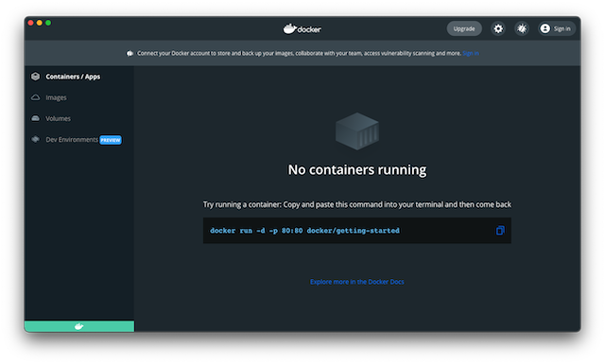This screenshot has height=364, width=605.
Task: Click the No containers running heading
Action: point(357,170)
